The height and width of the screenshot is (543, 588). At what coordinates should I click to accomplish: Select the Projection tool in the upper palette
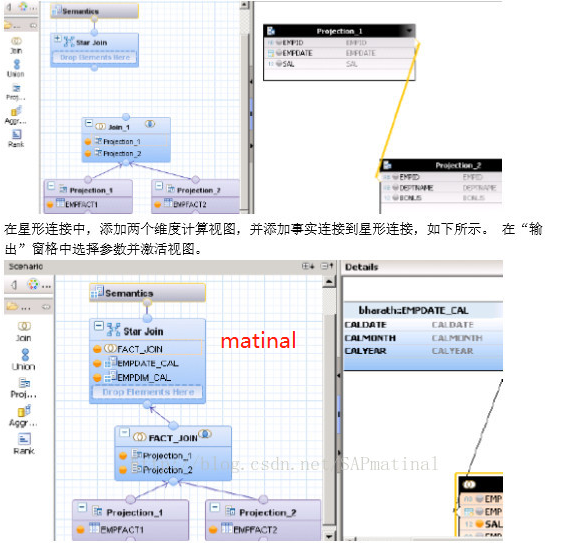(x=16, y=93)
